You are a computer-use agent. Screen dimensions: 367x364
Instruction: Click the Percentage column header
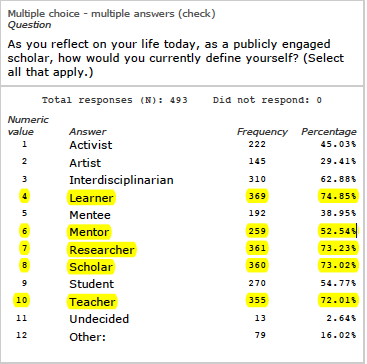[329, 132]
